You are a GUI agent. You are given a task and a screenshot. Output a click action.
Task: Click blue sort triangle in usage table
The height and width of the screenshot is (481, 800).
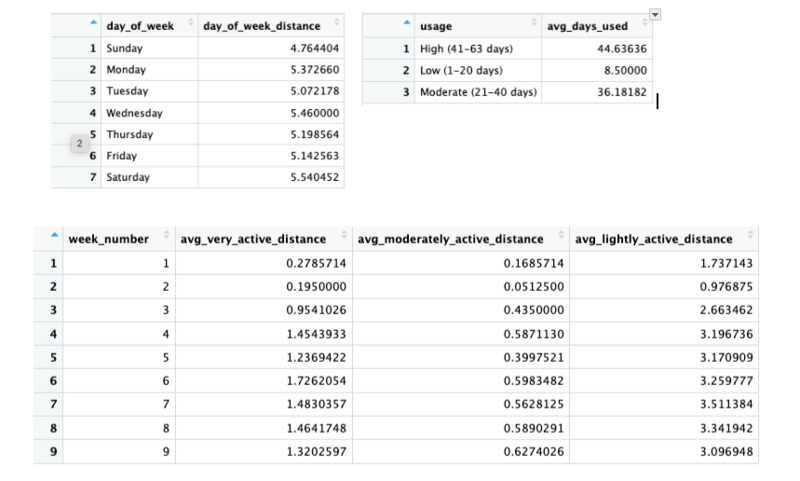click(x=407, y=22)
